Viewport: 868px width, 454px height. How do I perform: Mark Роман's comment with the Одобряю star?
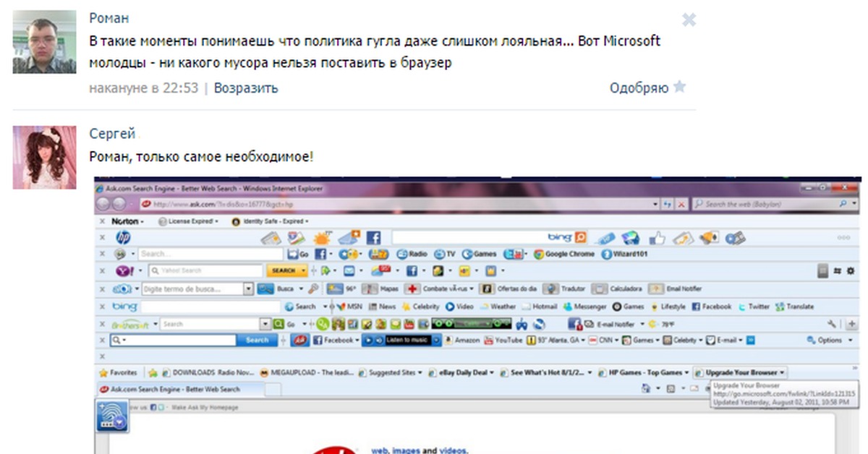pyautogui.click(x=679, y=87)
